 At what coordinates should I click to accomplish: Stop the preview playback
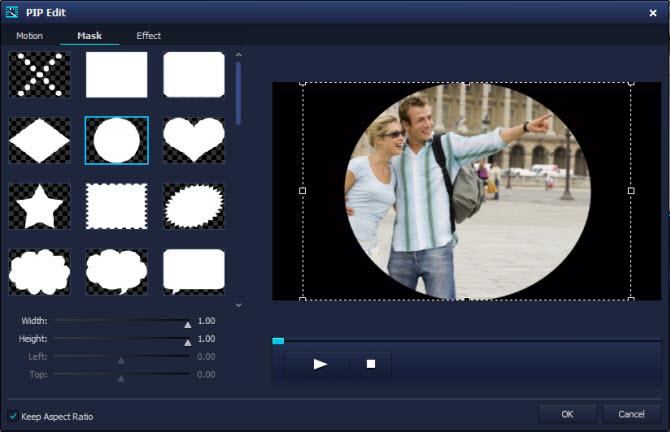(x=371, y=364)
